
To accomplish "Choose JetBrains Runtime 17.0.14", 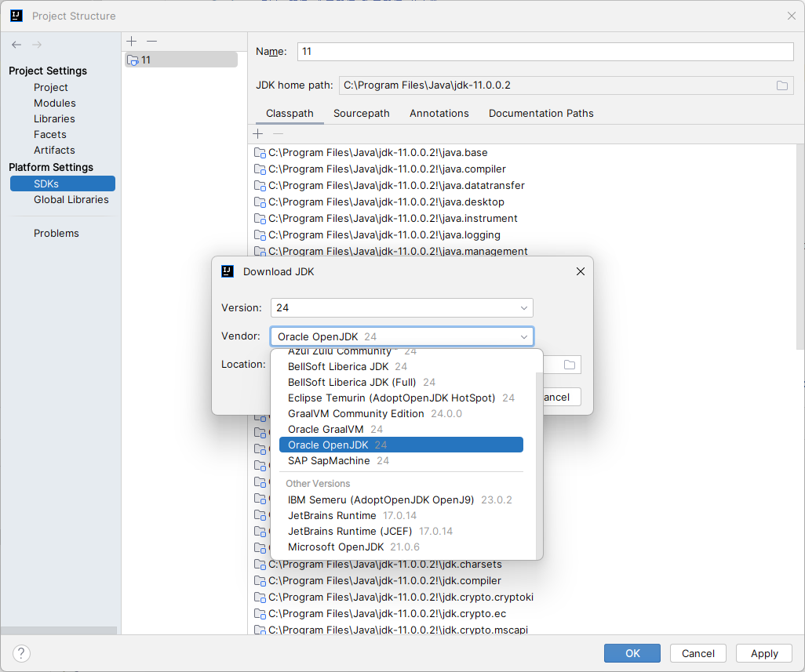I will click(x=401, y=515).
